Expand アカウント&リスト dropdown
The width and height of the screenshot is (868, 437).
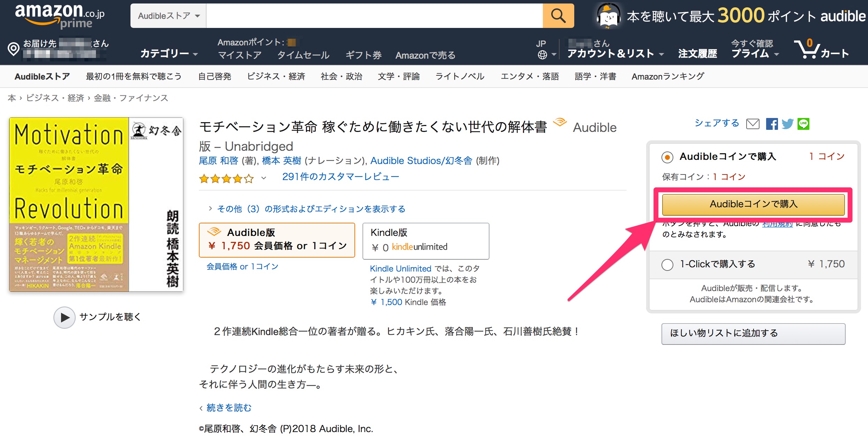point(615,53)
